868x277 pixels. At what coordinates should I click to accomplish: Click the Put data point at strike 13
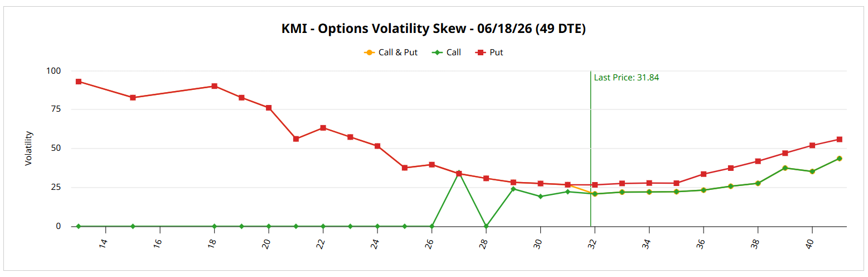tap(79, 82)
